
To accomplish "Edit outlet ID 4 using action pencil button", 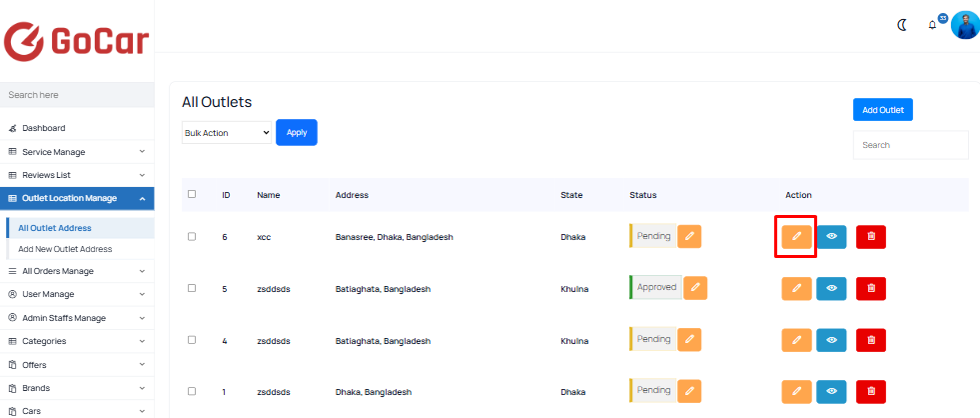I will (796, 340).
